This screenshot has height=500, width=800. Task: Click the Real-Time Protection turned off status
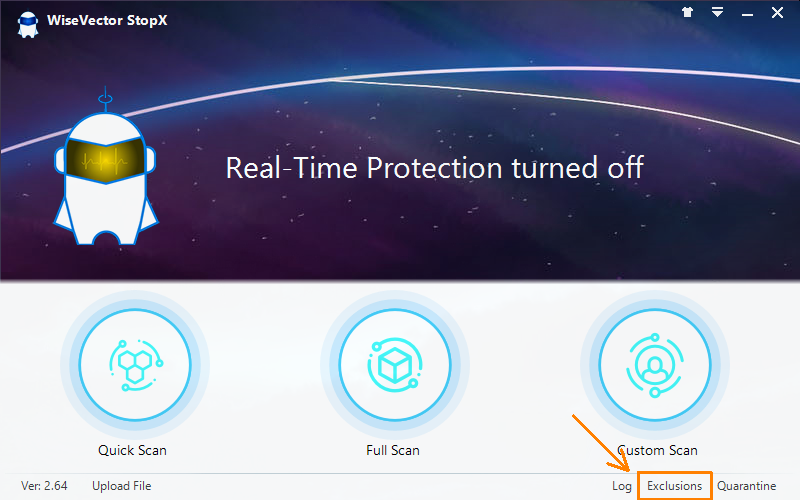pos(435,168)
